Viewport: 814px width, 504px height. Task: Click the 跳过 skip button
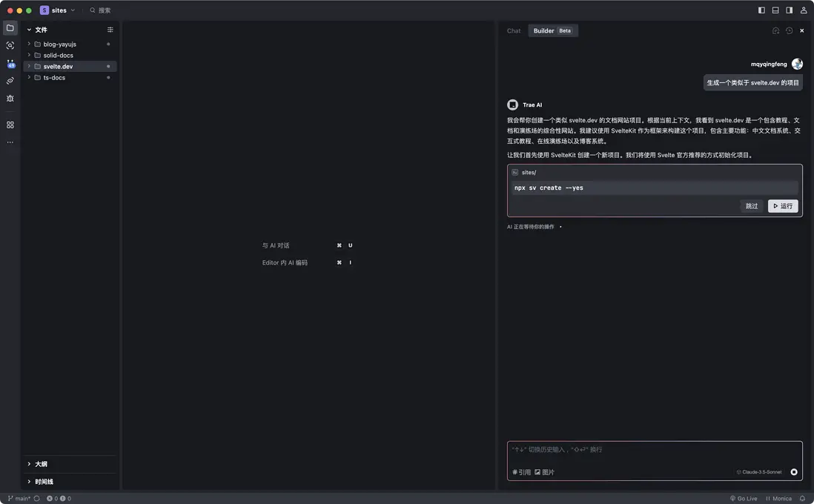point(752,206)
